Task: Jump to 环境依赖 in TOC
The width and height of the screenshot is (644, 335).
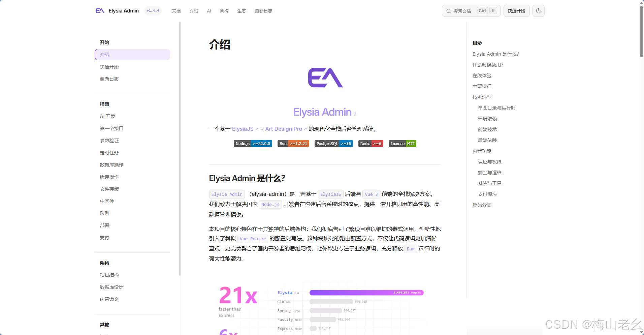Action: [487, 119]
